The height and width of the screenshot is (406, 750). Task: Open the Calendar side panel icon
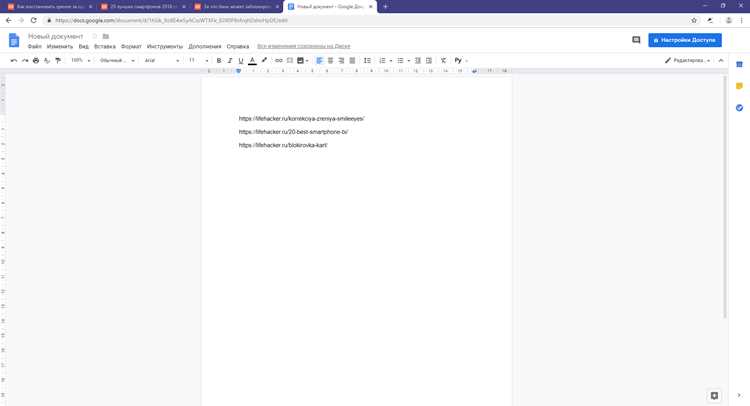[x=739, y=64]
